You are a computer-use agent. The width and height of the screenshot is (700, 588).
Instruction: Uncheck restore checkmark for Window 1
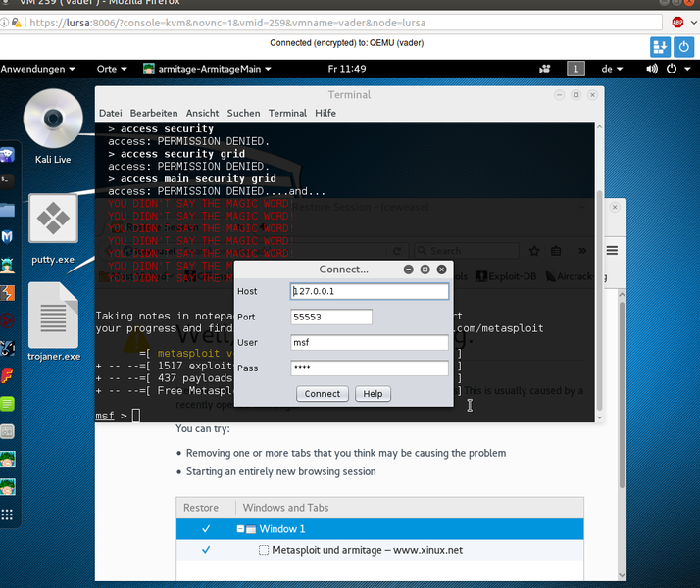click(x=206, y=529)
